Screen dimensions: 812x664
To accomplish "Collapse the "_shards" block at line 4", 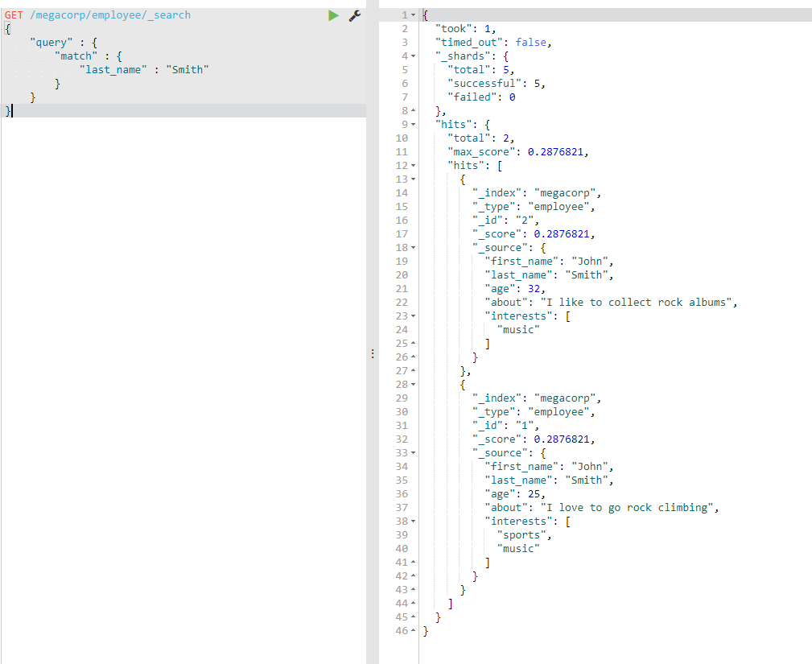I will click(x=414, y=56).
